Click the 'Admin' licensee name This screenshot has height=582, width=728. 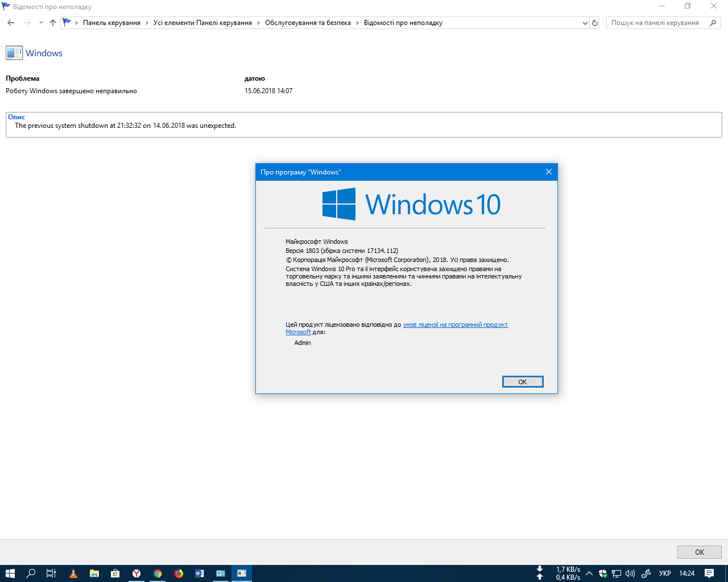coord(303,343)
